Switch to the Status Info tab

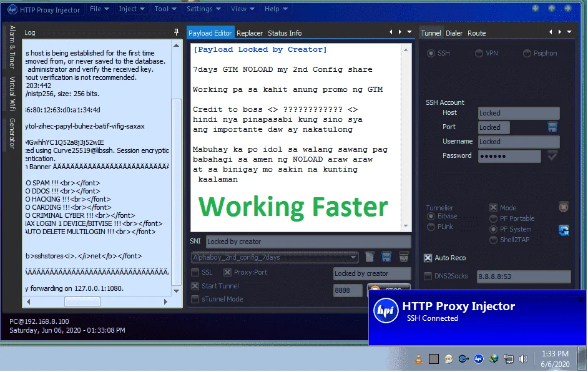pyautogui.click(x=285, y=33)
